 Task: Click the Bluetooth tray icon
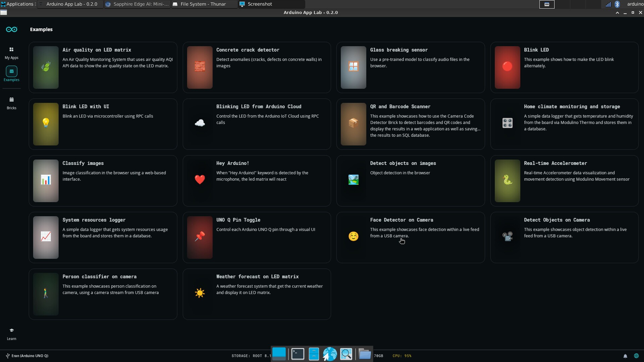click(617, 4)
